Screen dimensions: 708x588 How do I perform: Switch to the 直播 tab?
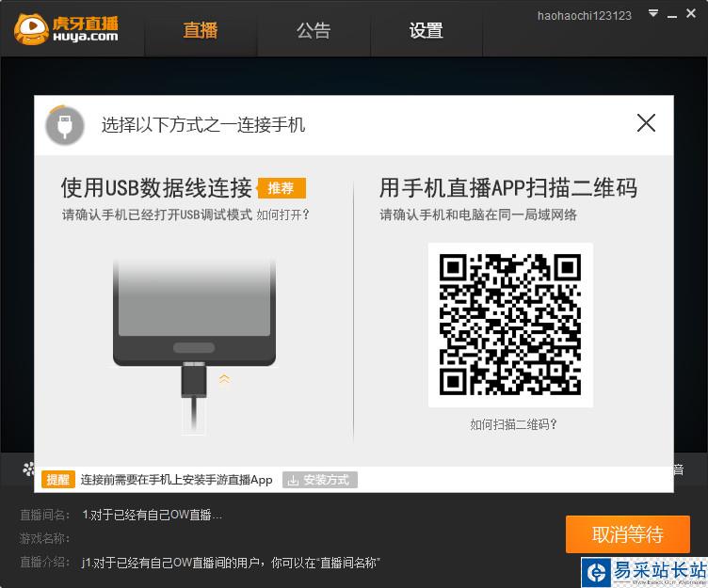(201, 31)
